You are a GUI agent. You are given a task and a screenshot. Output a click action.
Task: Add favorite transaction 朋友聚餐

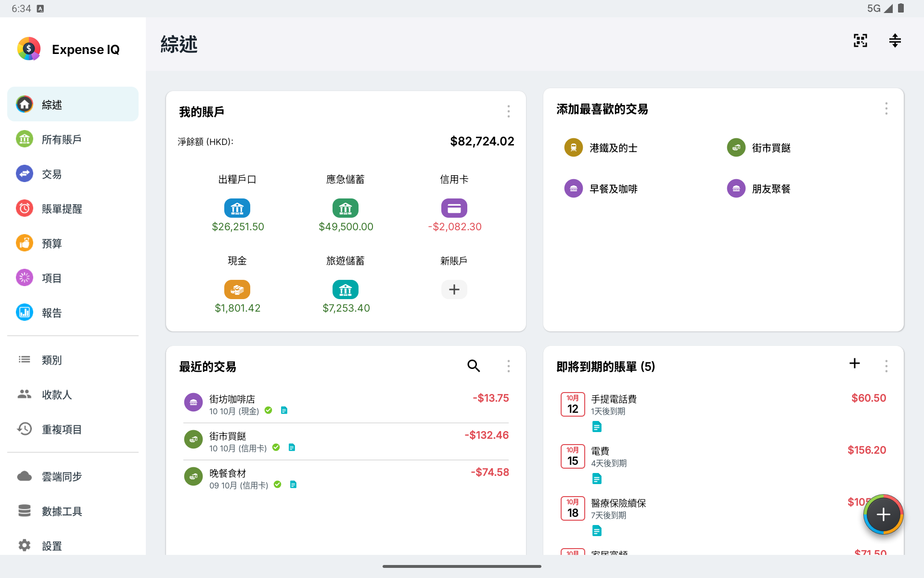click(x=759, y=189)
